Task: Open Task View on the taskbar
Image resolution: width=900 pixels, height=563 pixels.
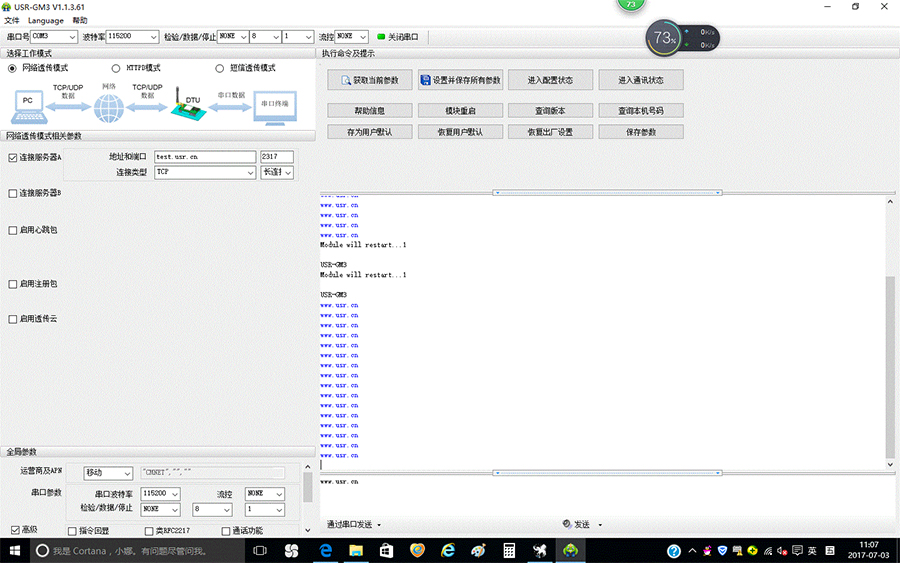Action: click(259, 550)
